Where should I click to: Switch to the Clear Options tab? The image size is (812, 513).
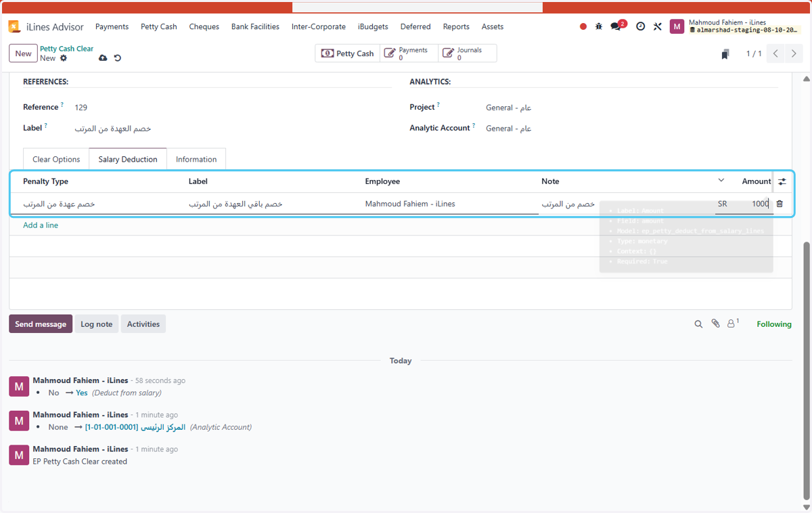pyautogui.click(x=56, y=159)
